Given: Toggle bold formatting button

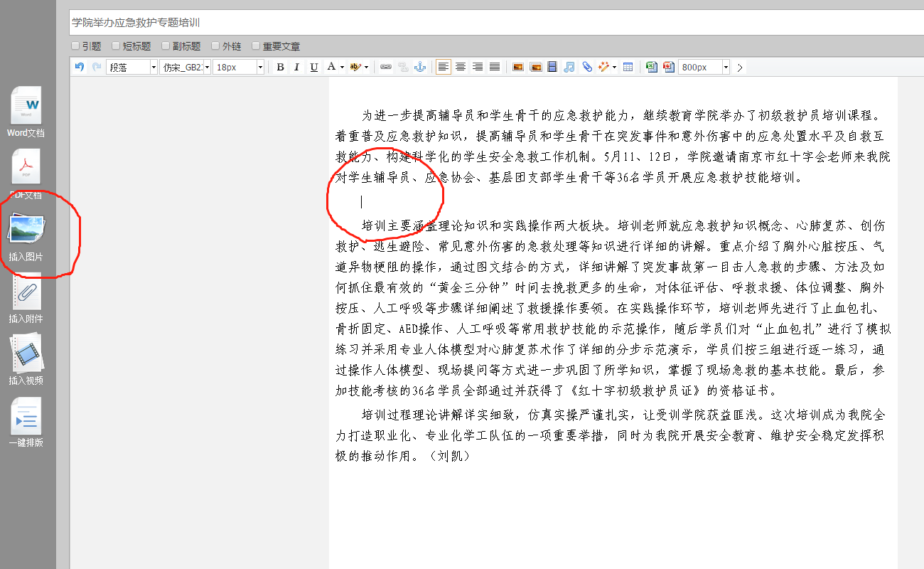Looking at the screenshot, I should 280,67.
